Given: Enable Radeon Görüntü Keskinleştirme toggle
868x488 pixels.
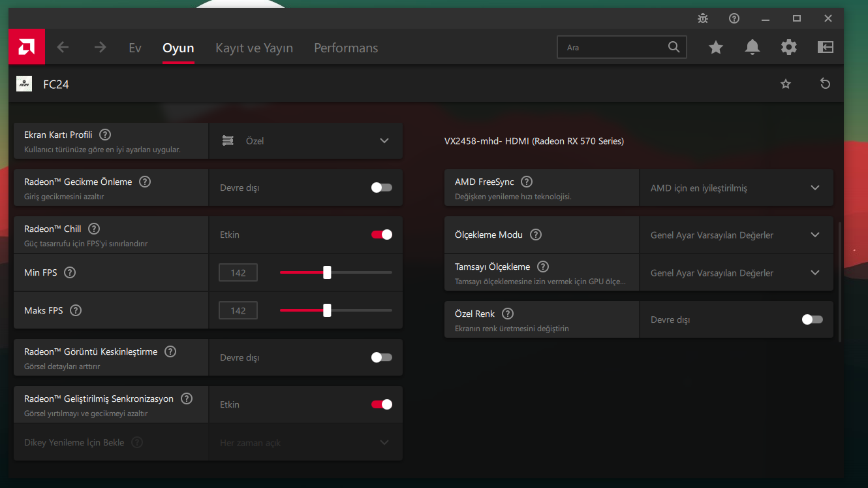Looking at the screenshot, I should tap(382, 357).
